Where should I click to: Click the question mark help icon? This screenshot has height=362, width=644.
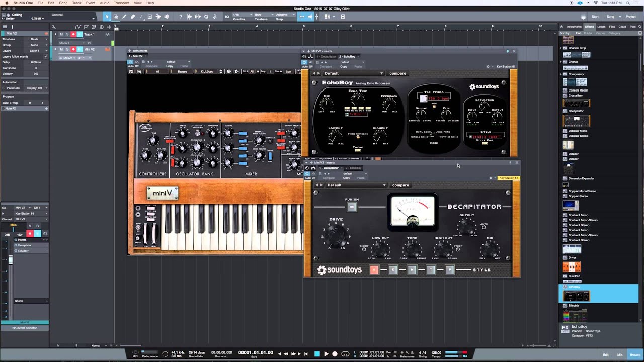point(181,17)
